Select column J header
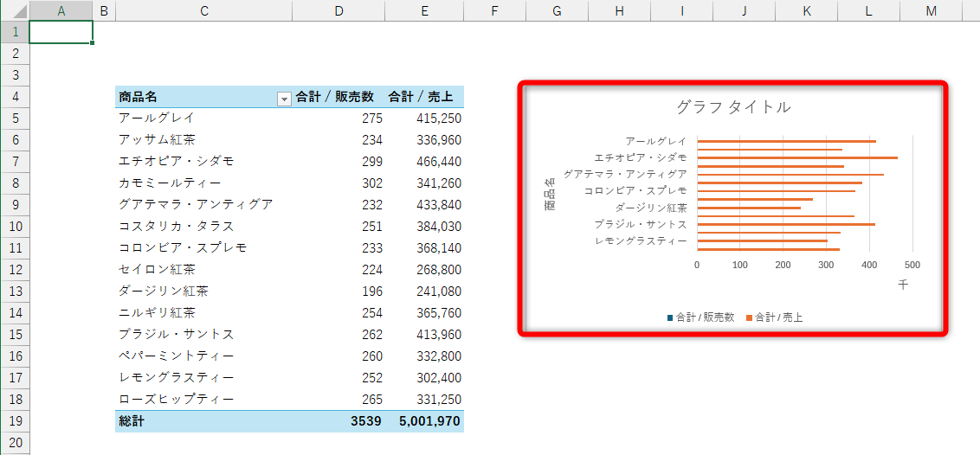 click(x=744, y=10)
